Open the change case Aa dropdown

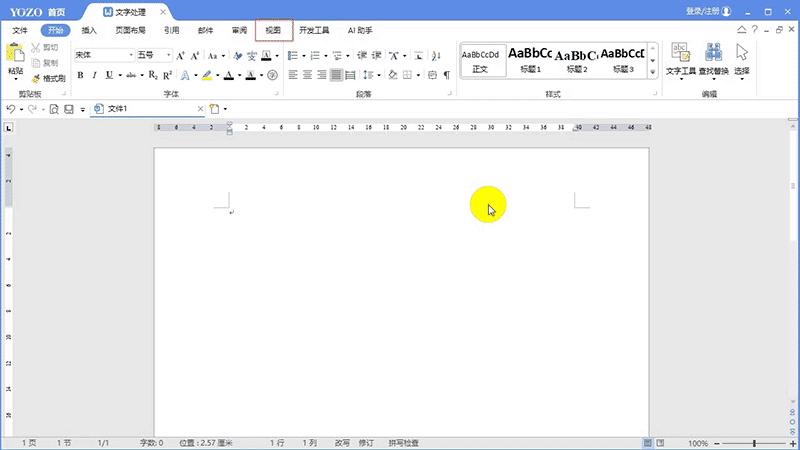click(x=223, y=56)
